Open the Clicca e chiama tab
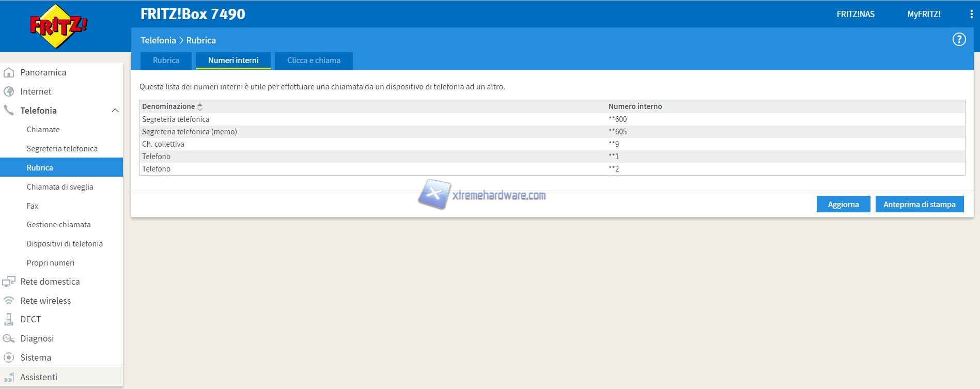980x389 pixels. (314, 60)
